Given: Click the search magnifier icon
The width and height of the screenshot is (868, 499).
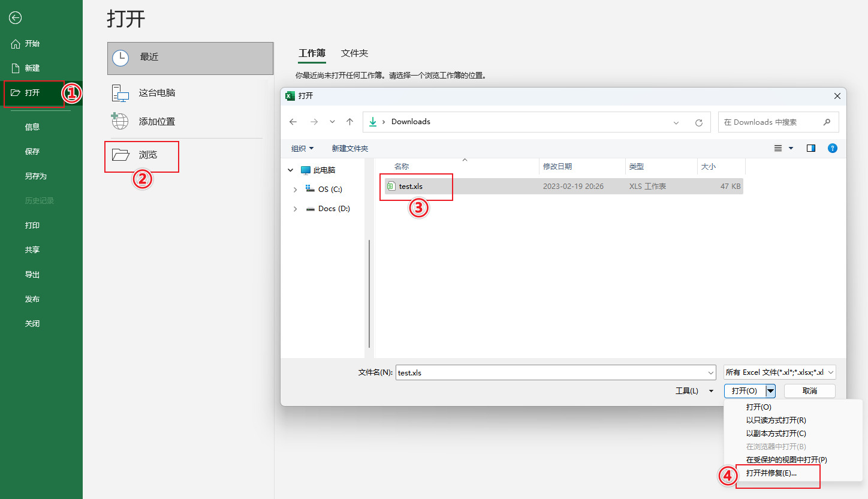Looking at the screenshot, I should [827, 122].
